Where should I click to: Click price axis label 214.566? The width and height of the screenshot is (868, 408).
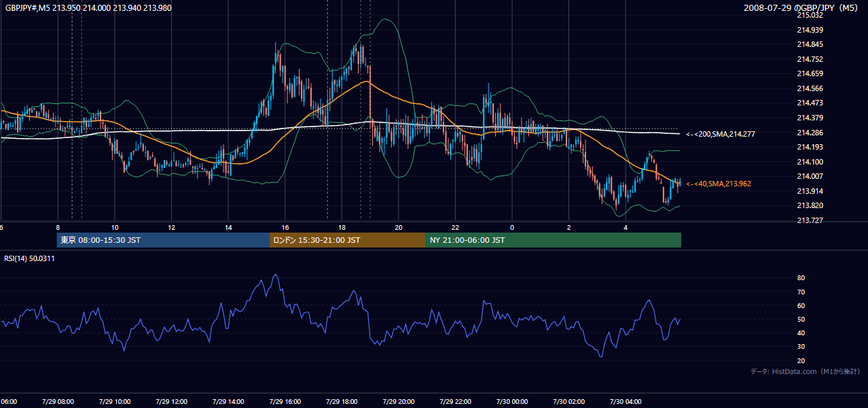tap(810, 88)
